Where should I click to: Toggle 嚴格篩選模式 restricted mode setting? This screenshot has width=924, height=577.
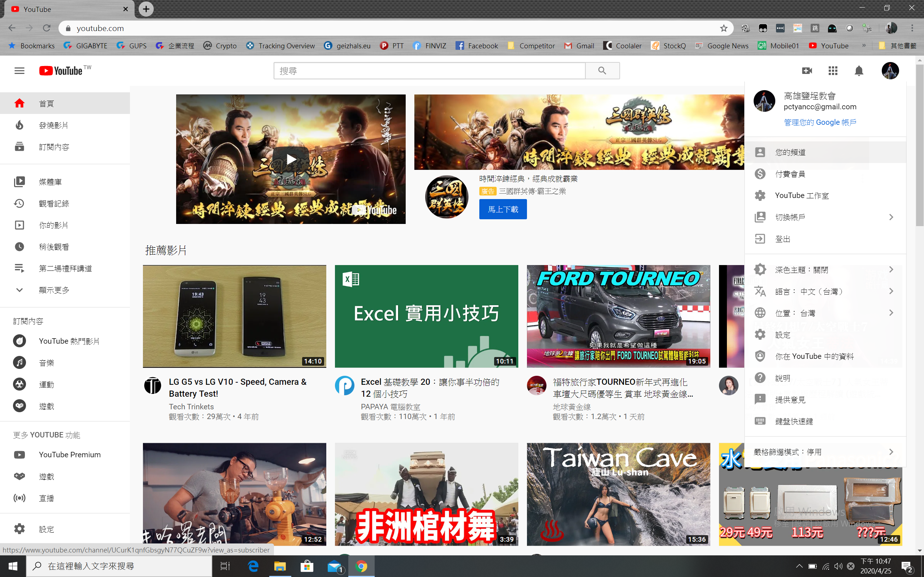point(825,452)
